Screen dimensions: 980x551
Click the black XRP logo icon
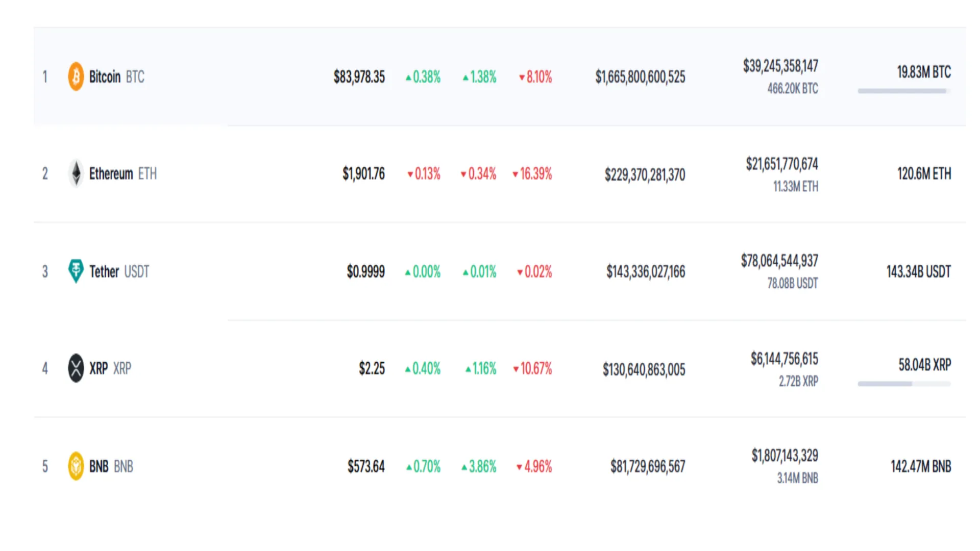click(76, 368)
